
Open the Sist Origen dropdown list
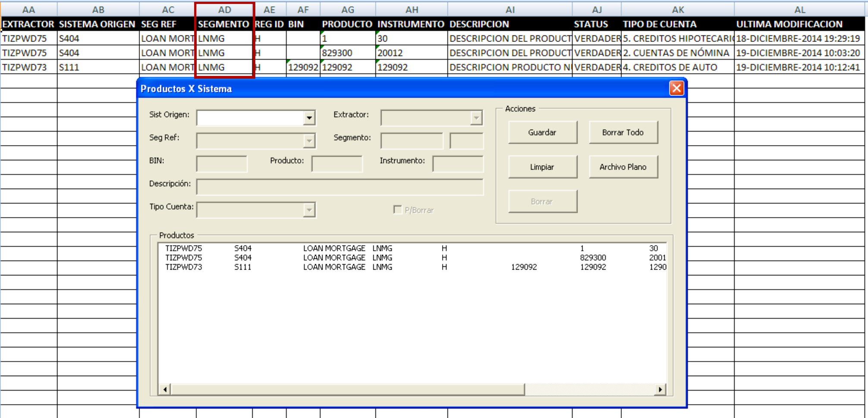click(310, 117)
